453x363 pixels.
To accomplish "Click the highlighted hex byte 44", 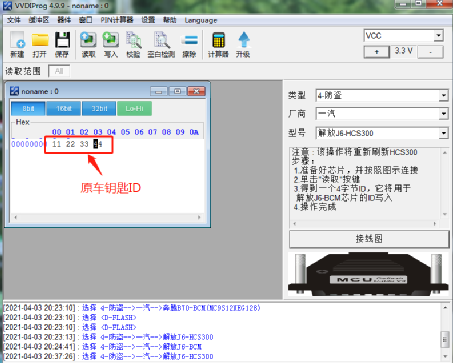I will tap(98, 144).
